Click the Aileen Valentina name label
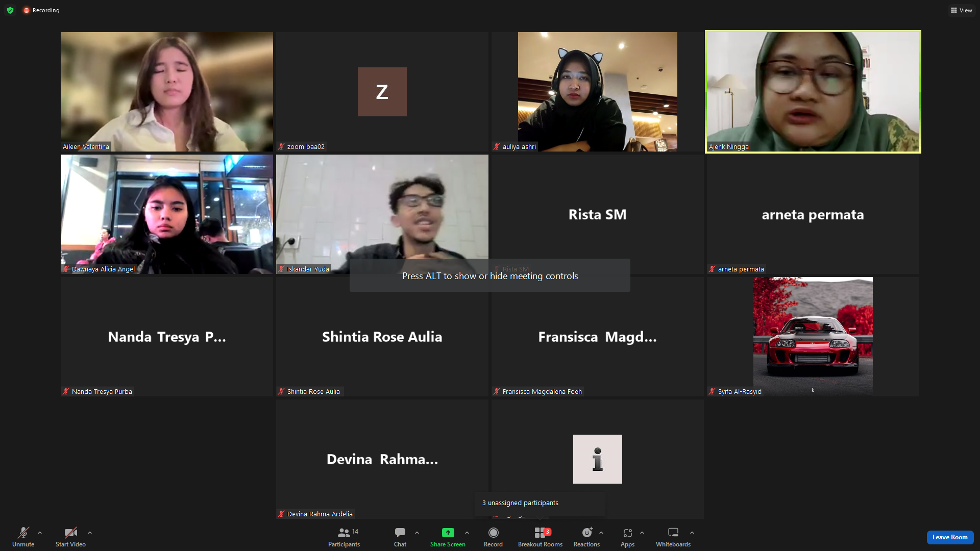 (86, 146)
